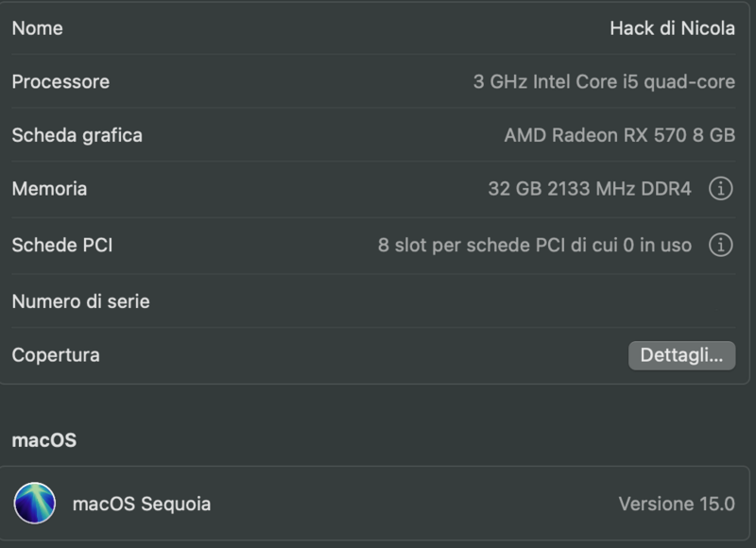Click the Processore label
Screen dimensions: 756x548
[x=60, y=82]
